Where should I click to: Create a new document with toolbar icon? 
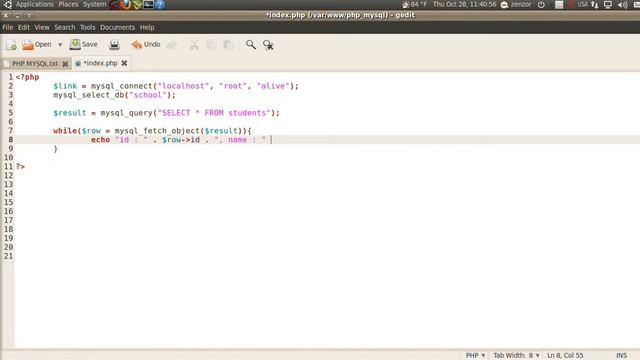(x=11, y=45)
